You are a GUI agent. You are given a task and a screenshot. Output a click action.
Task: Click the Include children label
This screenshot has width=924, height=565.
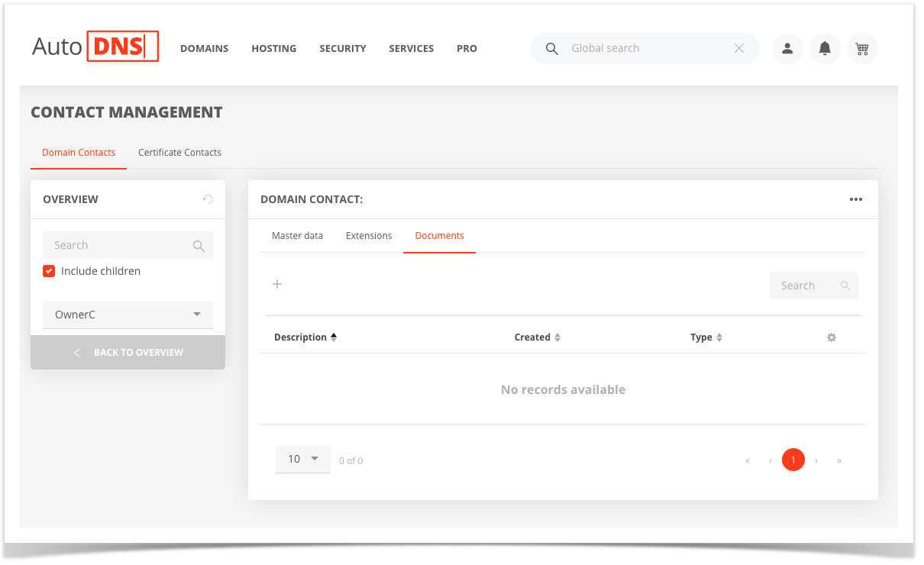[101, 271]
